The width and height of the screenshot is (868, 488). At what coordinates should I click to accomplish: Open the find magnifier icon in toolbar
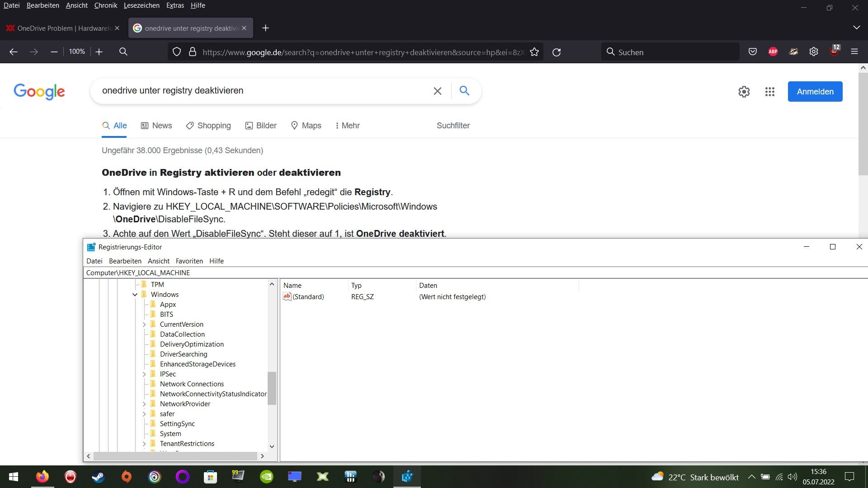123,52
